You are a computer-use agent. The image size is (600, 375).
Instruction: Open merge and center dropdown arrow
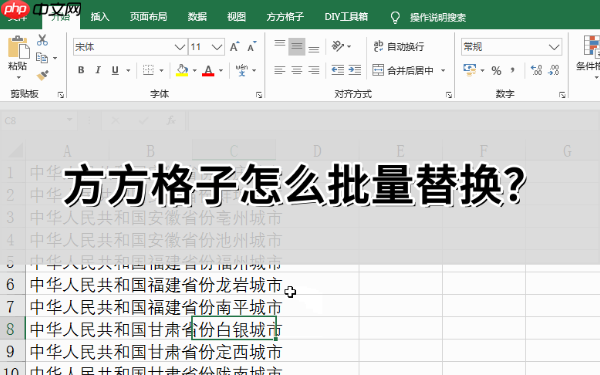443,70
